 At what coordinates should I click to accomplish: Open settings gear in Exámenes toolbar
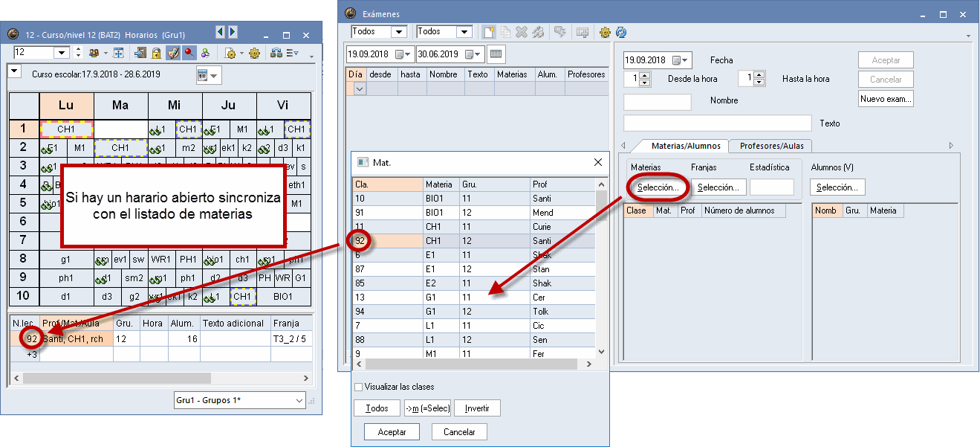[605, 32]
